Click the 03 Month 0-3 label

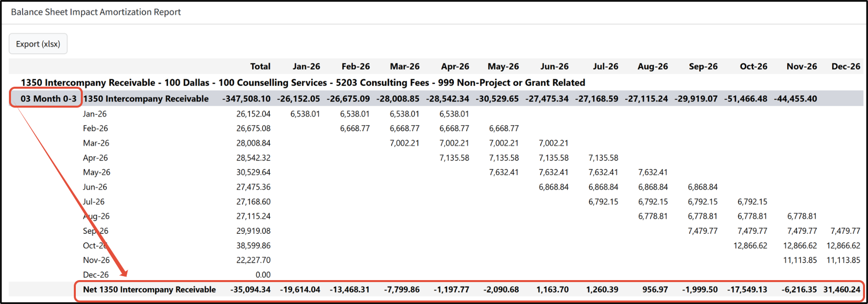point(48,99)
